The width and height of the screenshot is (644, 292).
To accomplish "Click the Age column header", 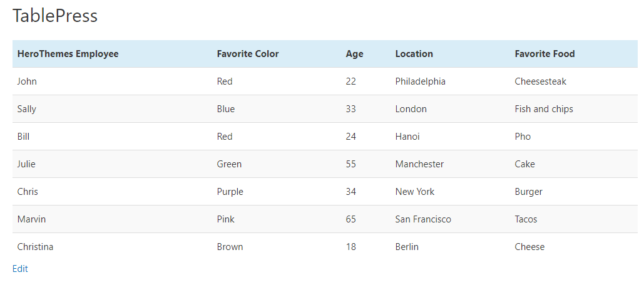I will (354, 54).
